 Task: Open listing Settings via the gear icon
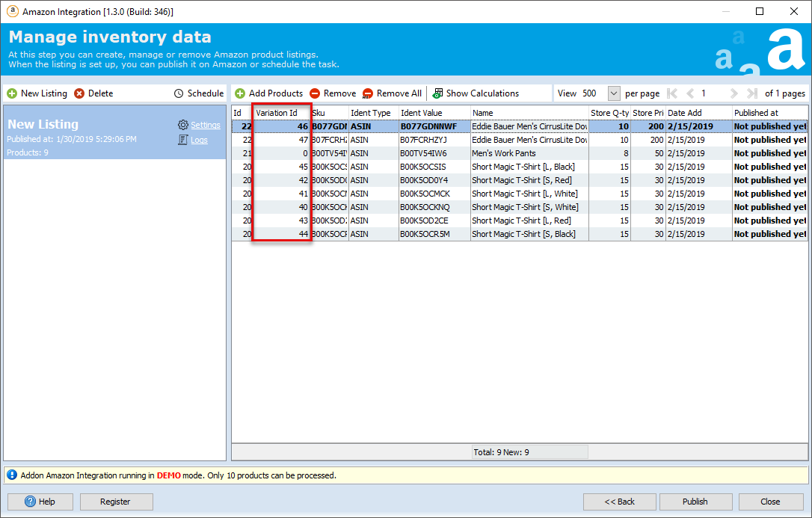(x=182, y=125)
